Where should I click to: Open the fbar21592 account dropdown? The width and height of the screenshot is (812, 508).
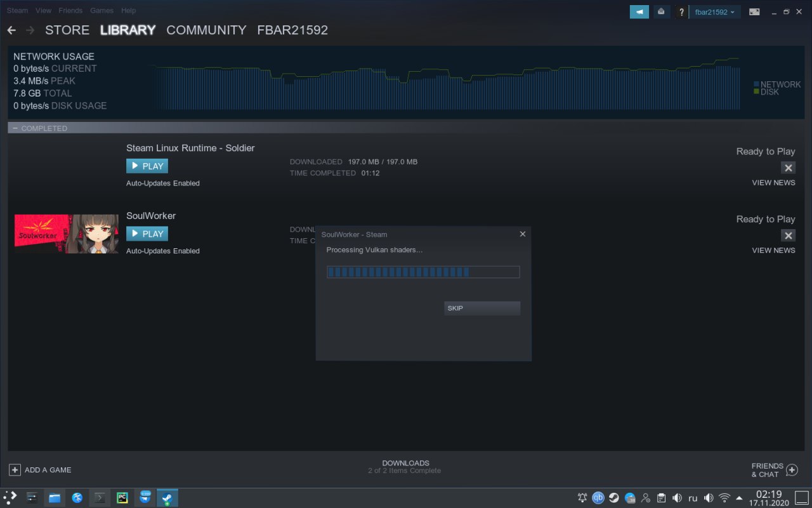[x=714, y=12]
